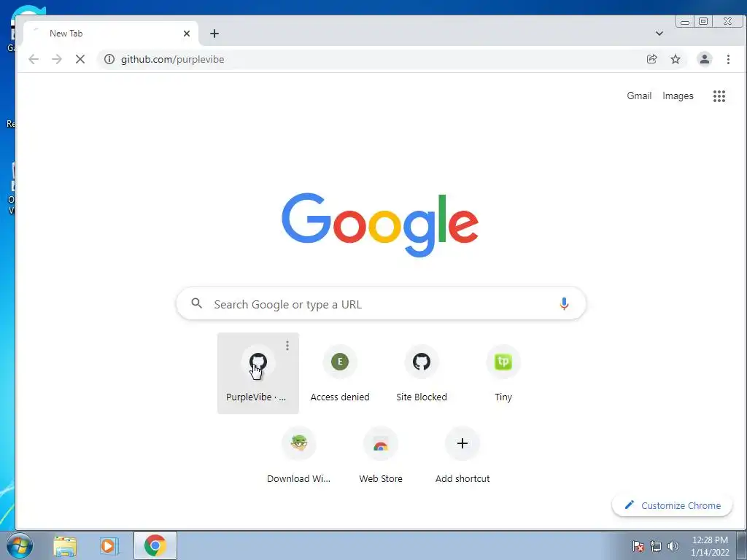Open the Windows Start menu
747x560 pixels.
(18, 545)
